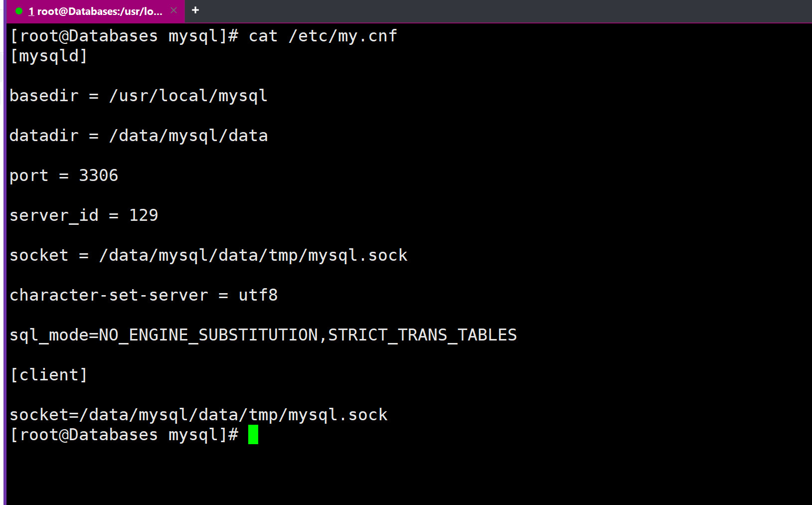
Task: Click the socket line under [client]
Action: (198, 415)
